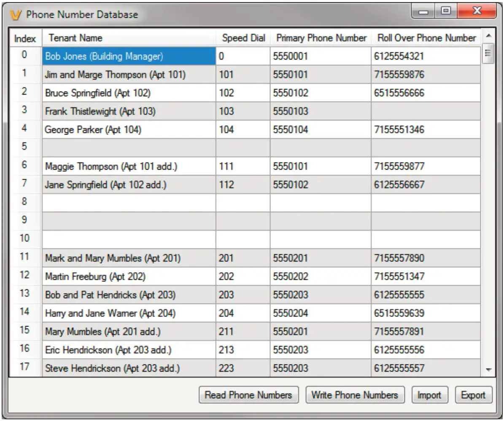Click empty roll over cell for Frank Thistlewight
Image resolution: width=504 pixels, height=421 pixels.
pyautogui.click(x=426, y=111)
